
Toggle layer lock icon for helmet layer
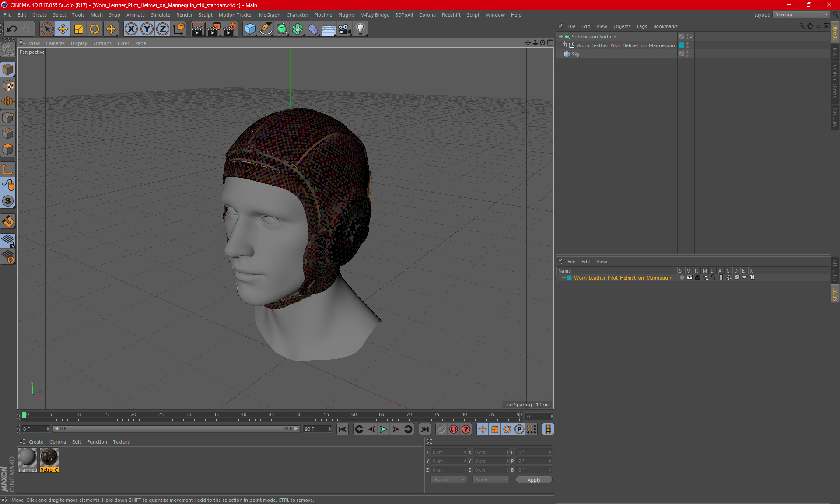tap(713, 277)
